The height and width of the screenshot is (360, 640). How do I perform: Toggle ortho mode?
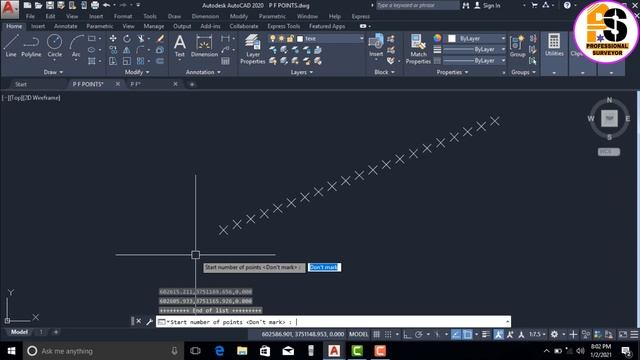coord(407,334)
